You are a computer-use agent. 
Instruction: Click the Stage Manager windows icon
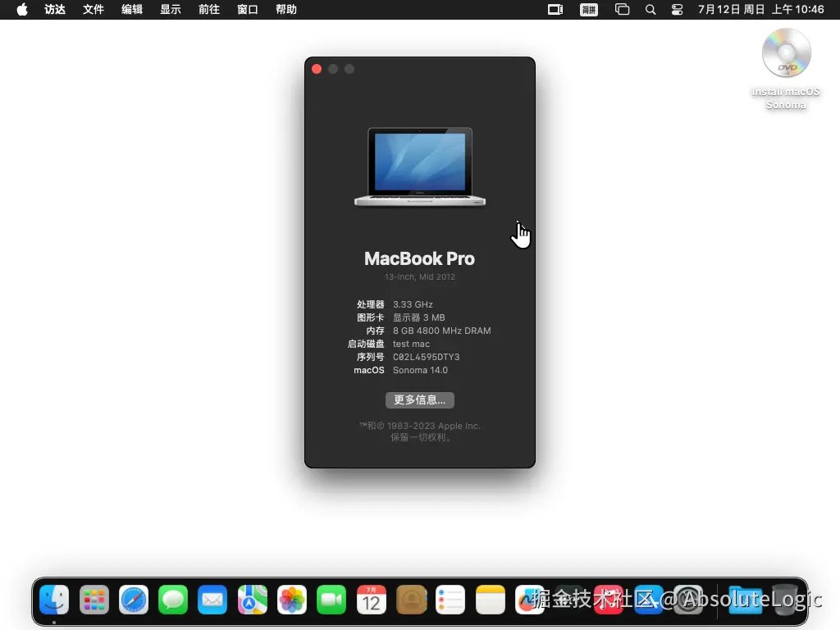(622, 10)
